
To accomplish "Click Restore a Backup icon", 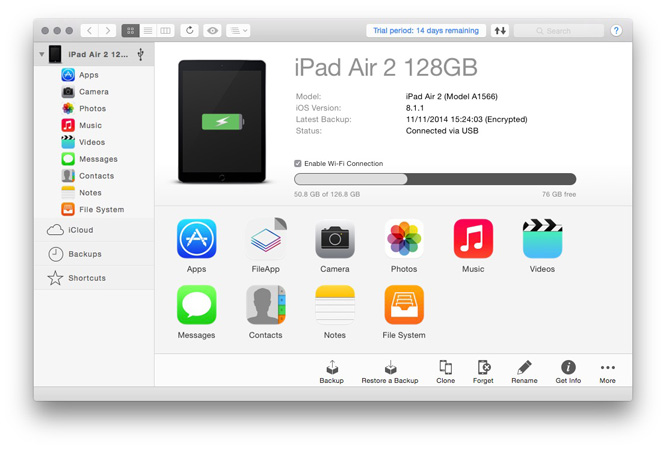I will (x=390, y=369).
